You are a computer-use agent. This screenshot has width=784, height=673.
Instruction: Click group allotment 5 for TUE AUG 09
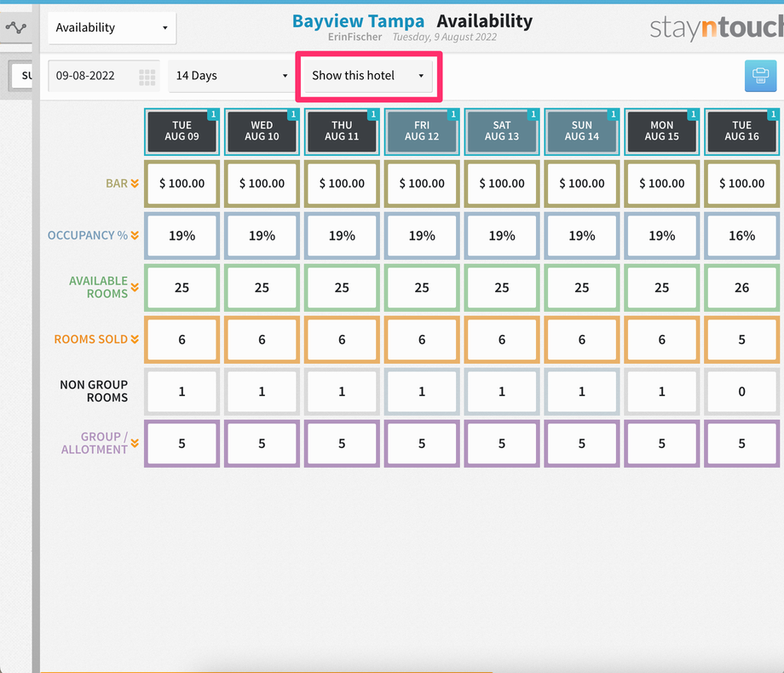[x=182, y=444]
